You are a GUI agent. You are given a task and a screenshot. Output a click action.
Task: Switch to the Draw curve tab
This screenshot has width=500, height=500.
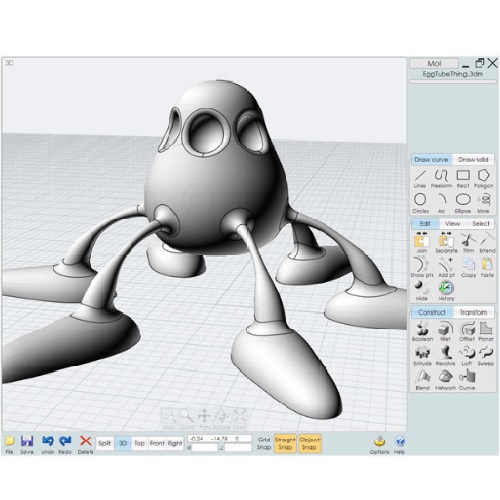click(x=431, y=160)
